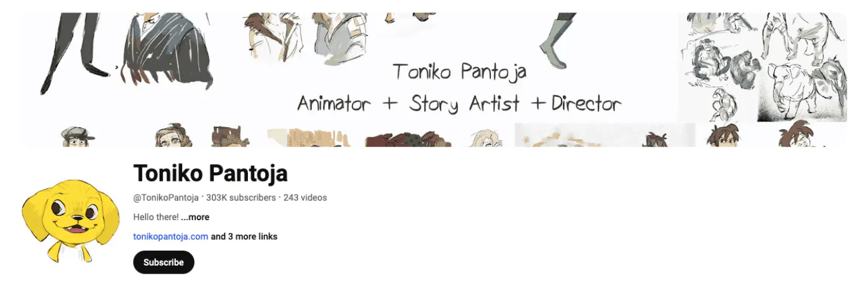Click the blonde character face in the banner
The image size is (868, 286).
coord(488,137)
